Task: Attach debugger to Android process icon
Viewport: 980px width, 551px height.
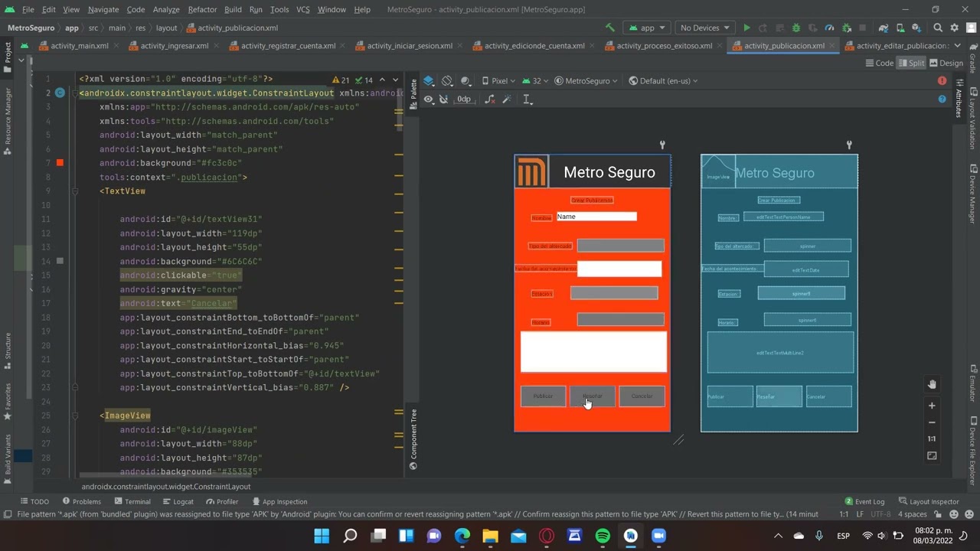Action: (x=846, y=28)
